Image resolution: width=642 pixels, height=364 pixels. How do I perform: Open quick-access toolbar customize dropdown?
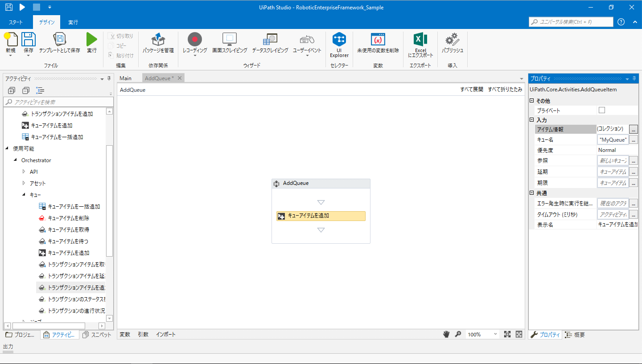point(49,7)
